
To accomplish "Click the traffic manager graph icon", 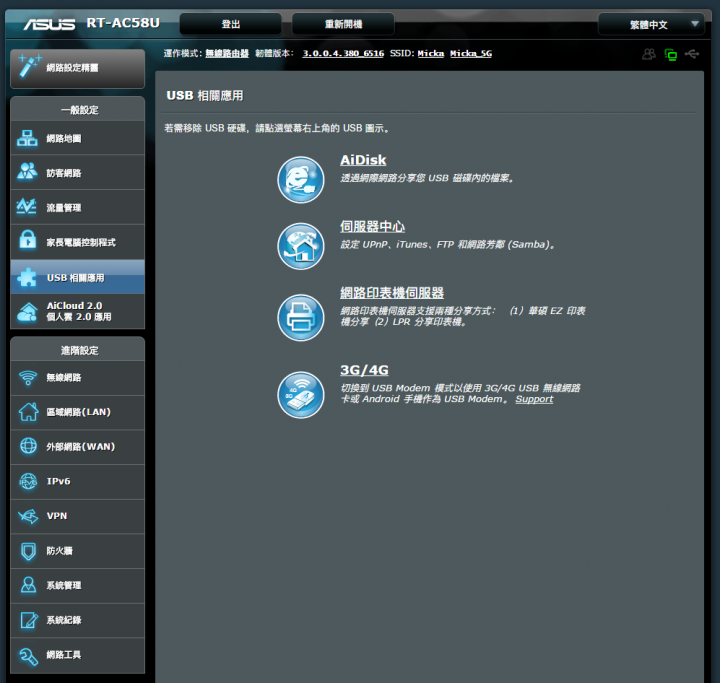I will point(27,207).
